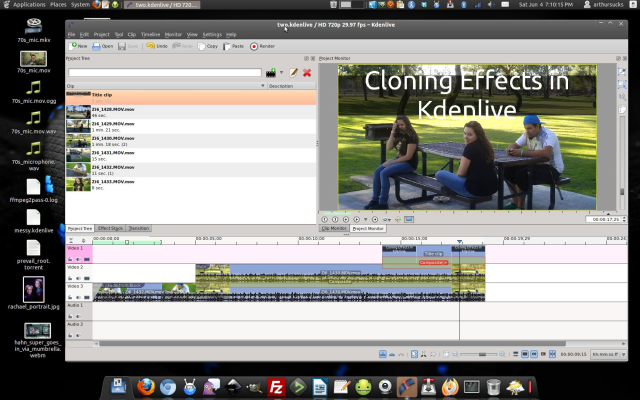Screen dimensions: 640x400
Task: Click the Clip column header
Action: click(x=166, y=86)
